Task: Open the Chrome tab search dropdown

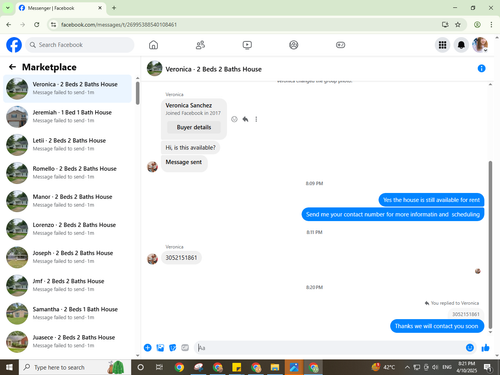Action: point(8,8)
